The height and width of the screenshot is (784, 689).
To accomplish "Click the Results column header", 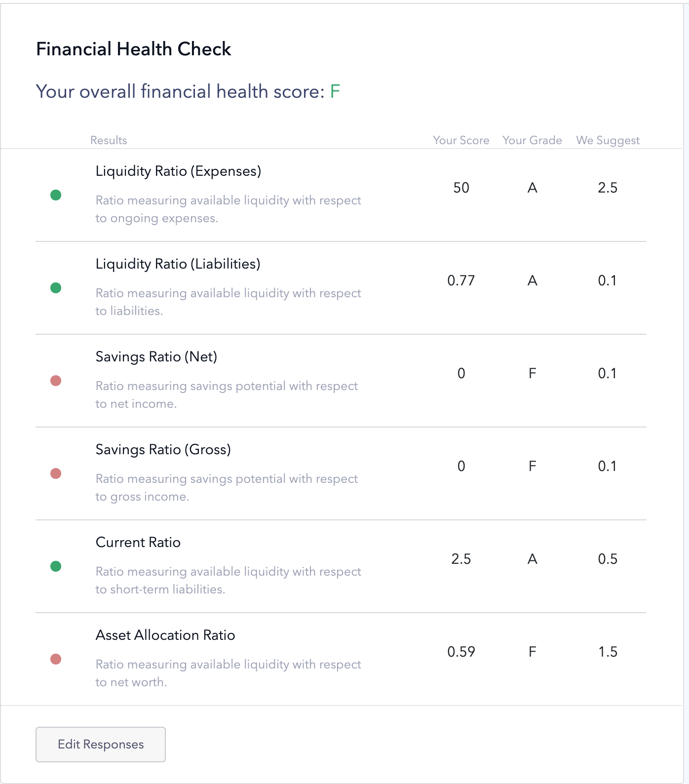I will (x=109, y=140).
